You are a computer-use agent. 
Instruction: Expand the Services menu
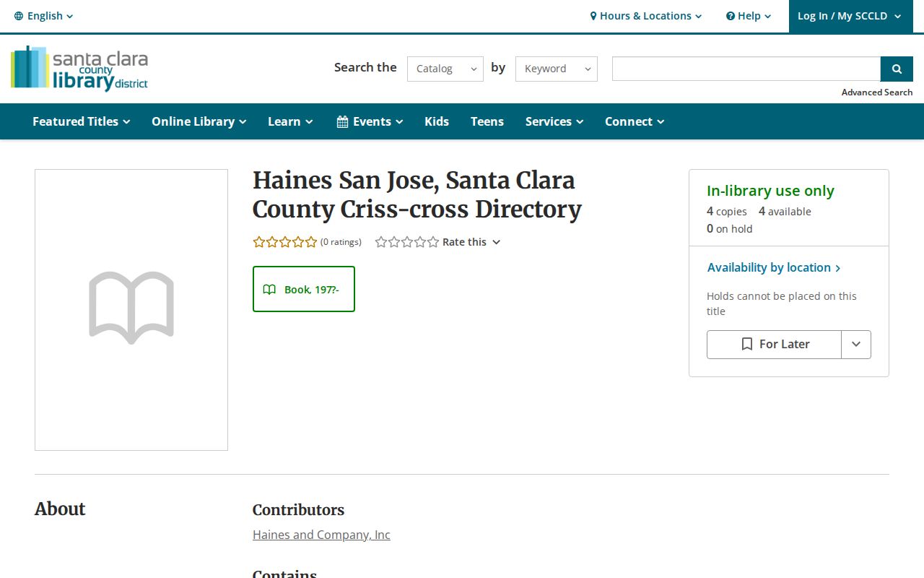(x=554, y=121)
